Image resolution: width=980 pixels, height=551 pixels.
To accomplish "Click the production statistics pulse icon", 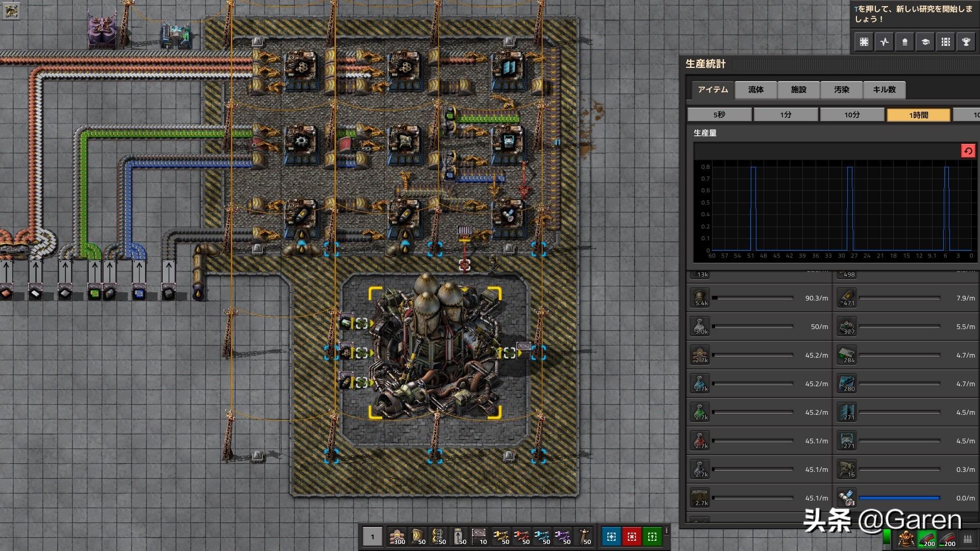I will 885,42.
